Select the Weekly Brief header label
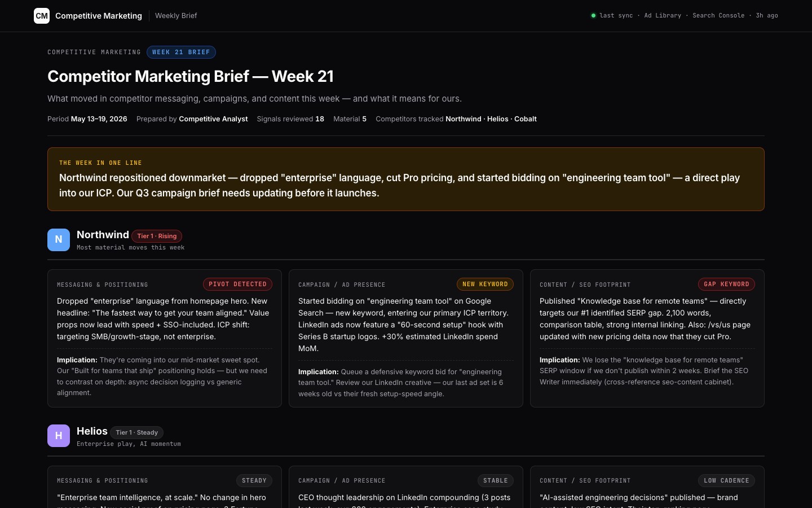 (176, 16)
